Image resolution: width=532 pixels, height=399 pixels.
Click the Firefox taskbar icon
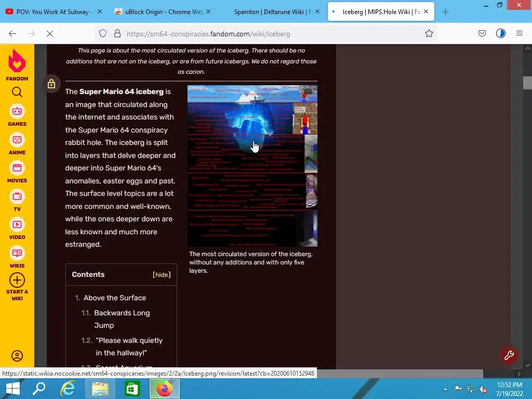(165, 389)
